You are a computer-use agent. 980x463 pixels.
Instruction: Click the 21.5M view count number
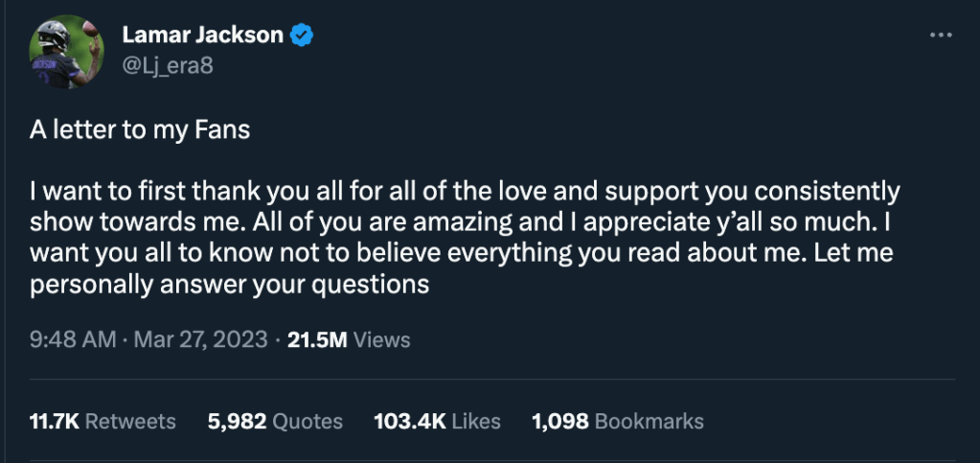click(x=317, y=339)
